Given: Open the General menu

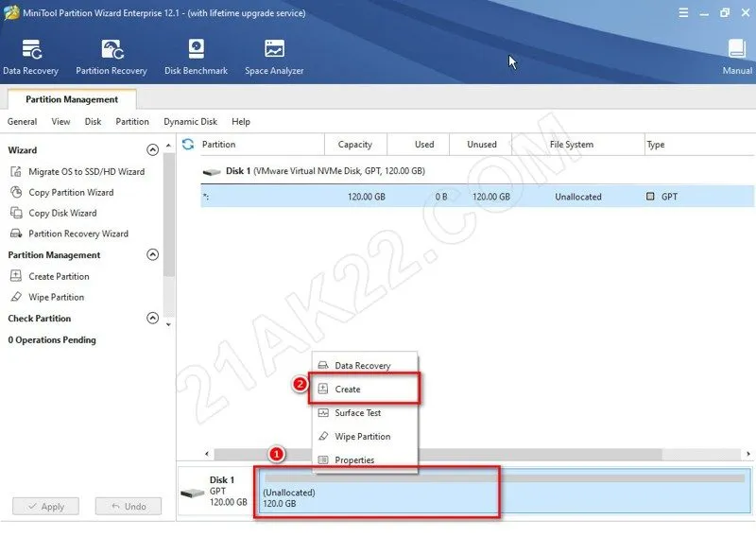Looking at the screenshot, I should (x=22, y=122).
